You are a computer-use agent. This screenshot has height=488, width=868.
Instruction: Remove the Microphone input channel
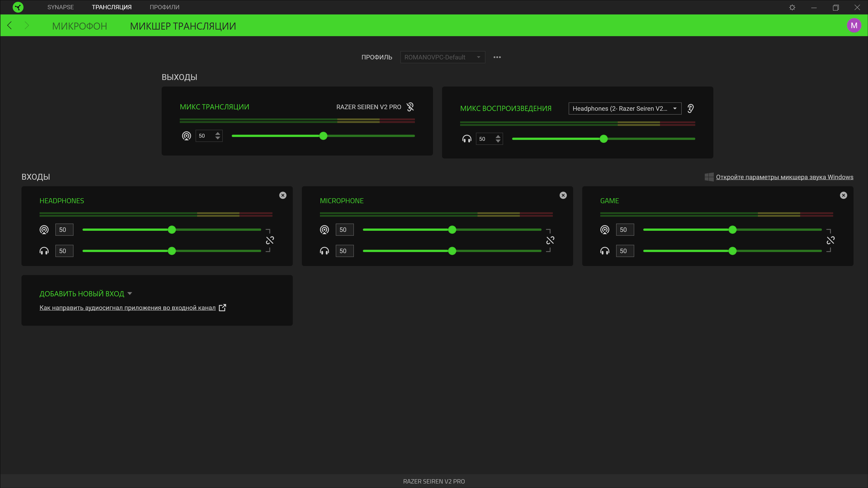click(563, 195)
